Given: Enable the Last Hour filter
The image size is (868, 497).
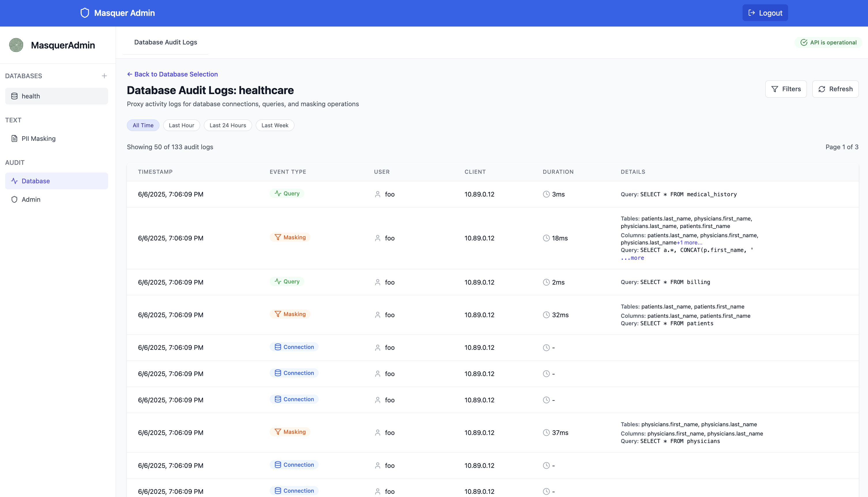Looking at the screenshot, I should [x=181, y=125].
